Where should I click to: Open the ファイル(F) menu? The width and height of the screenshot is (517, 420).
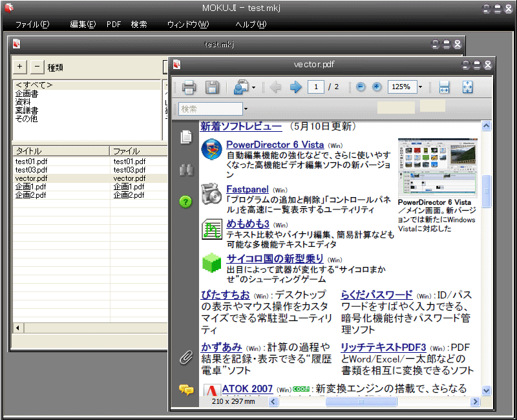32,25
